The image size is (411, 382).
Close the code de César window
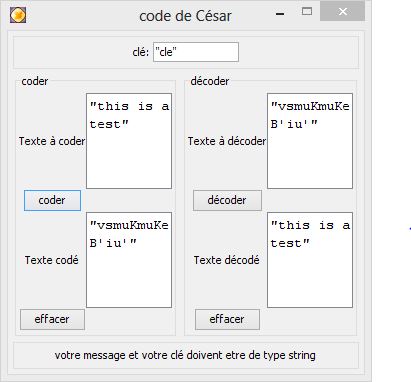tap(342, 12)
